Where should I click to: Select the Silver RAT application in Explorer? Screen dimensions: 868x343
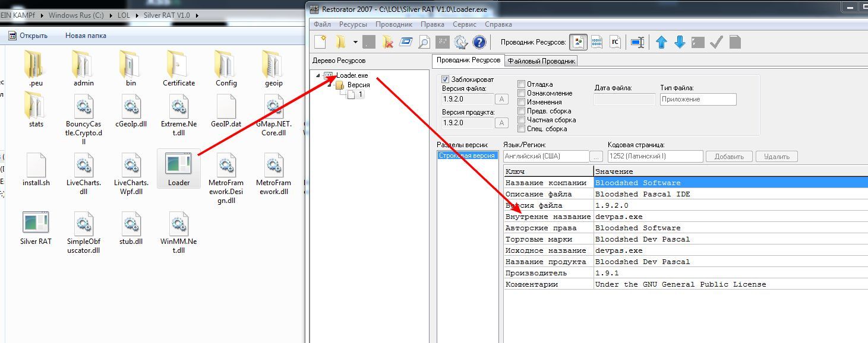[36, 227]
